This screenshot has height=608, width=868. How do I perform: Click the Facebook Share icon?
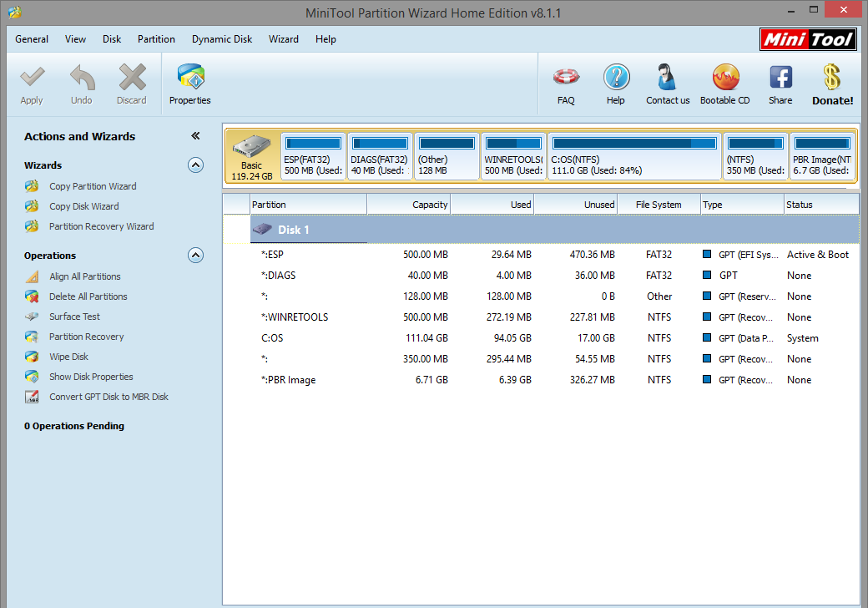(x=780, y=77)
